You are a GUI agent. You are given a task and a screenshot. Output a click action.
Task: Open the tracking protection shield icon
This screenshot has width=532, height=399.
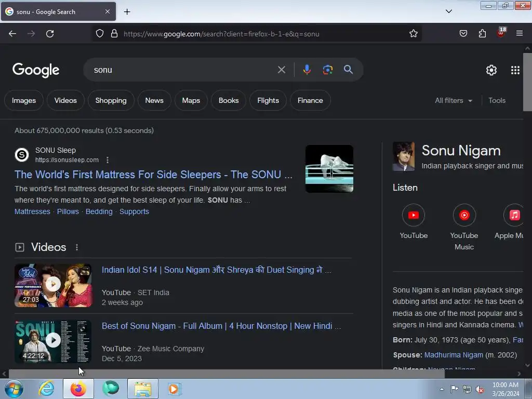tap(99, 34)
